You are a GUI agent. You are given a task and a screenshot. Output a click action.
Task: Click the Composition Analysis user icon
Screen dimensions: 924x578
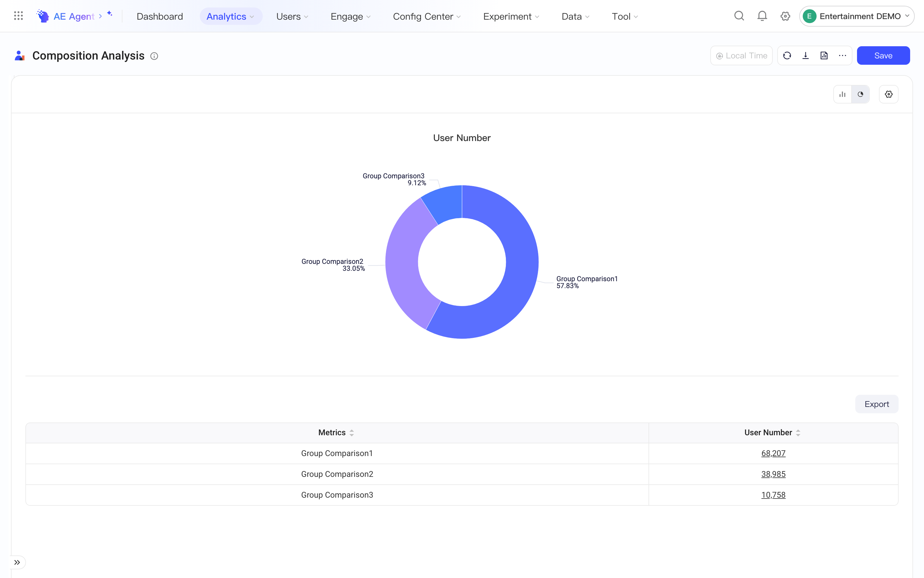pyautogui.click(x=19, y=56)
